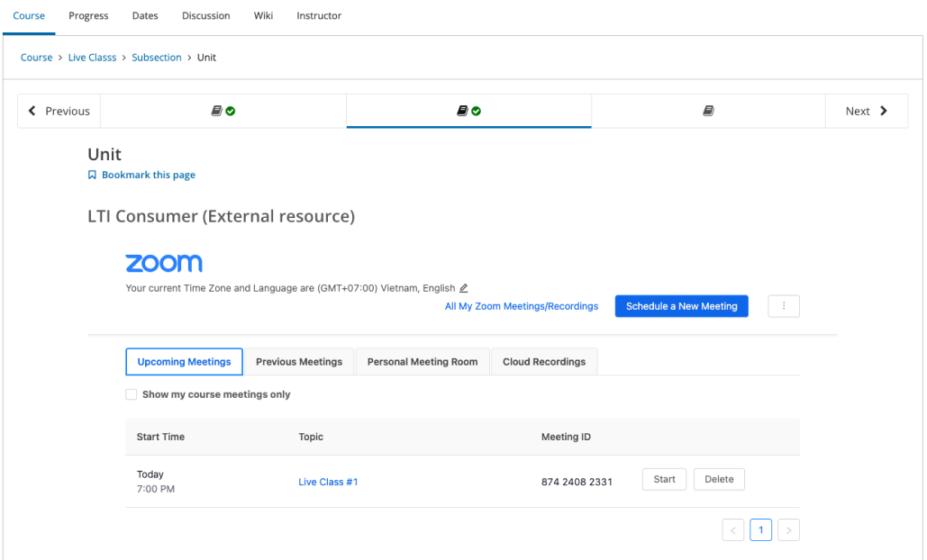Delete the Live Class #1 meeting

(719, 479)
